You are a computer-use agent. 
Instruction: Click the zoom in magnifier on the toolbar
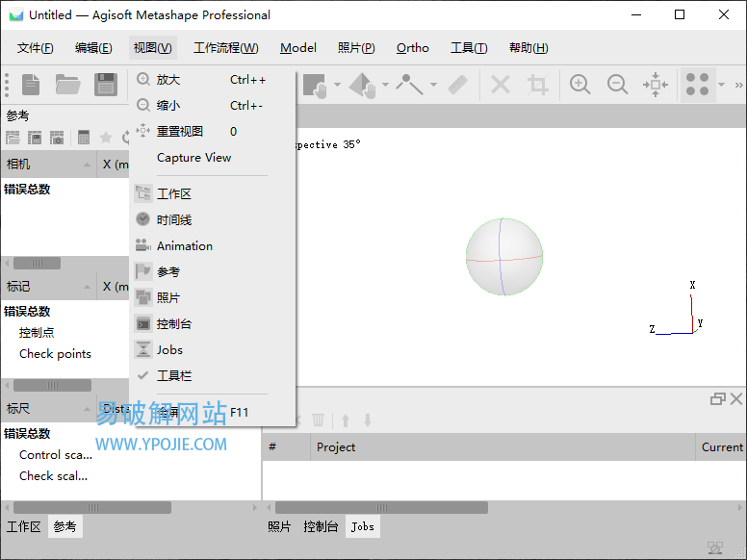point(580,86)
